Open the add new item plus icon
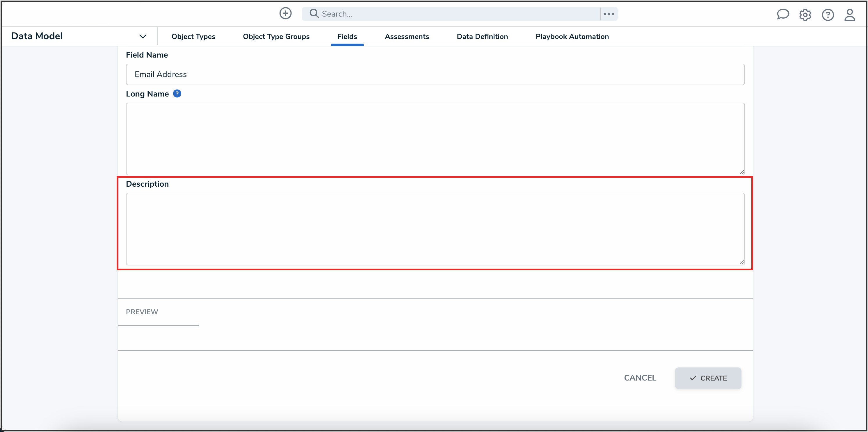The width and height of the screenshot is (868, 432). click(285, 13)
